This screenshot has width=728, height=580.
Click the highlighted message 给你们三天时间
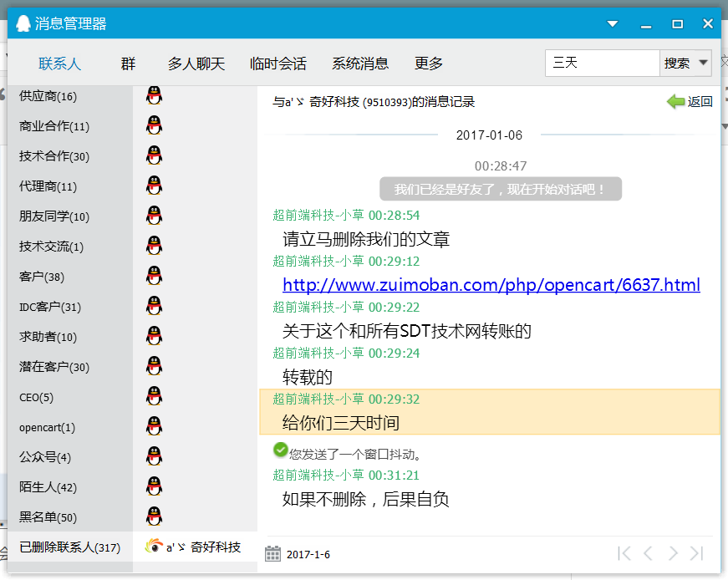coord(490,412)
